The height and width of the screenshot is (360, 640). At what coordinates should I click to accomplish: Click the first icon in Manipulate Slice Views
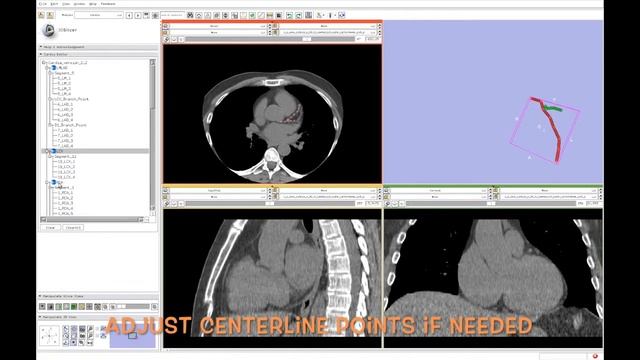point(42,306)
